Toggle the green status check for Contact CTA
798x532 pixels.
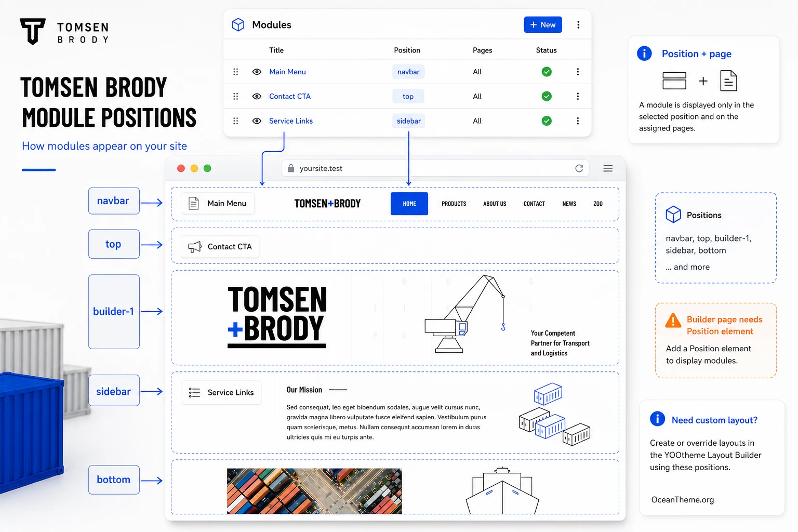[x=547, y=96]
